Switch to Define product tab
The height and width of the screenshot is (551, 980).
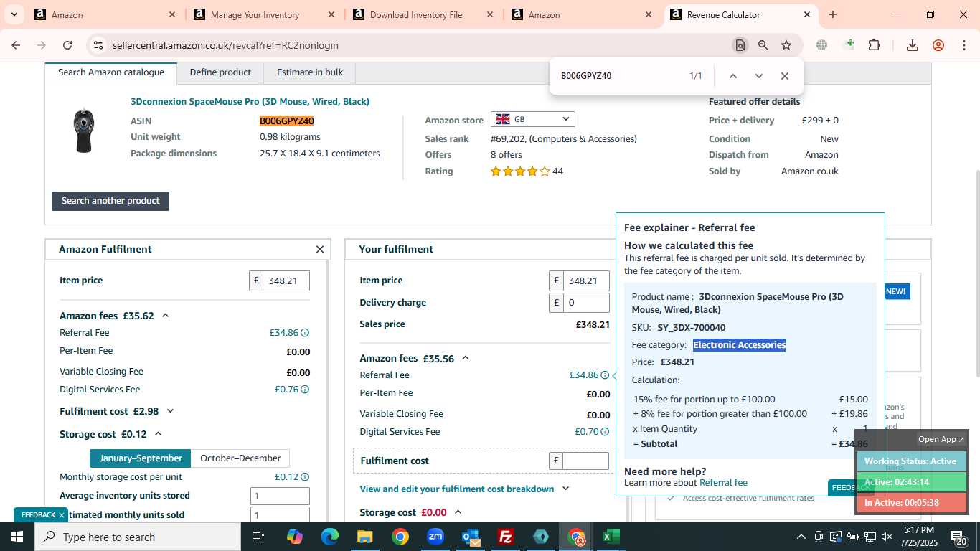tap(220, 72)
